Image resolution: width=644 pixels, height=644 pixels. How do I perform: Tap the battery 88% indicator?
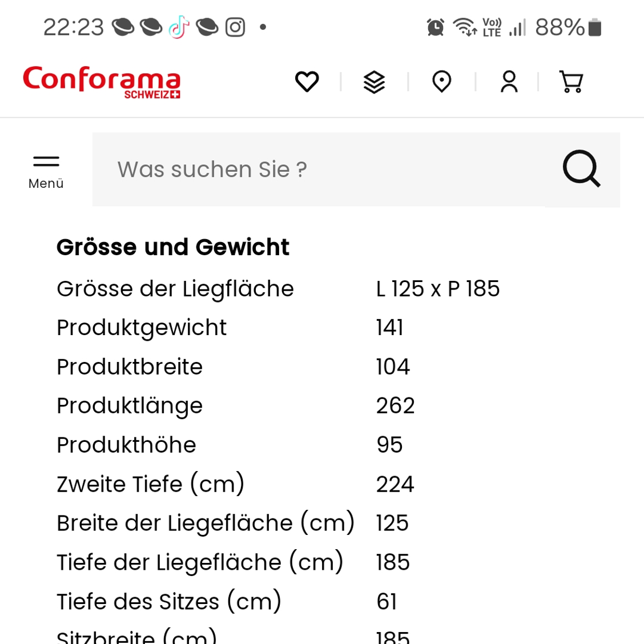pyautogui.click(x=568, y=27)
